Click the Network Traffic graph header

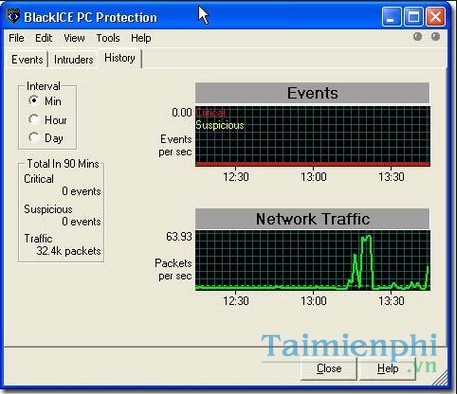[x=312, y=219]
